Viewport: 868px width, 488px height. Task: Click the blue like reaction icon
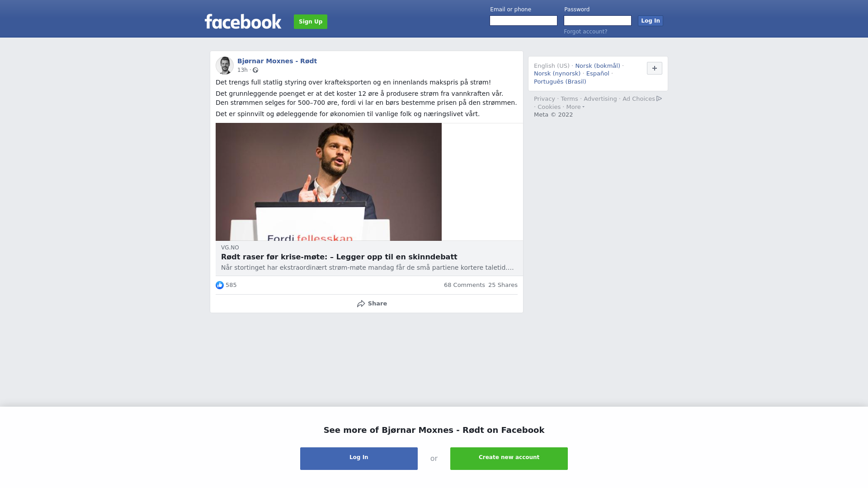pyautogui.click(x=220, y=285)
